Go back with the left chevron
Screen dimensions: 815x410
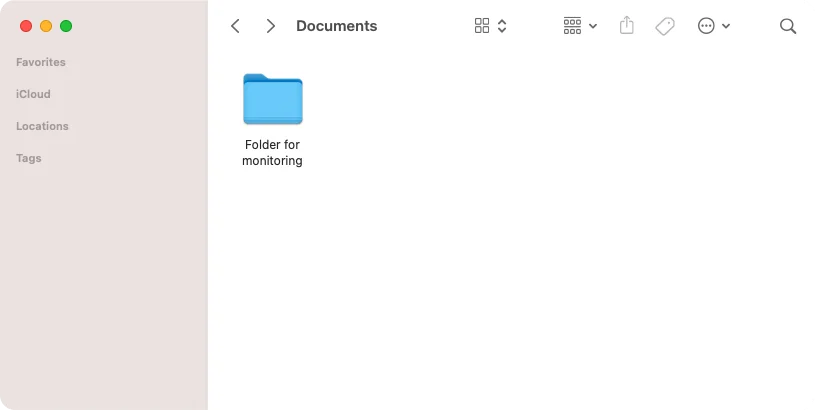pos(235,26)
